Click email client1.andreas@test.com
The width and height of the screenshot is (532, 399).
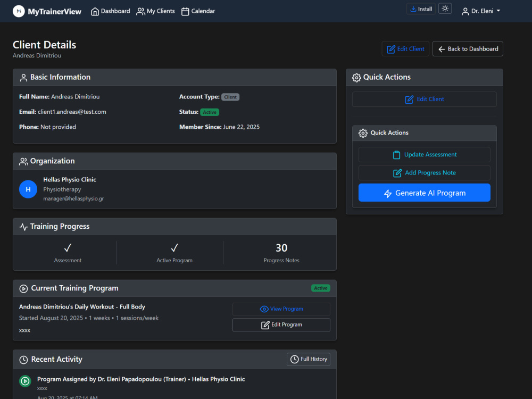pos(72,112)
